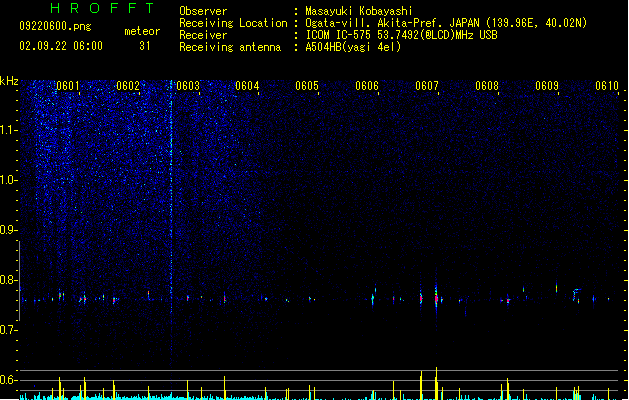Click the Receiving Location label
The image size is (629, 400).
pyautogui.click(x=233, y=23)
